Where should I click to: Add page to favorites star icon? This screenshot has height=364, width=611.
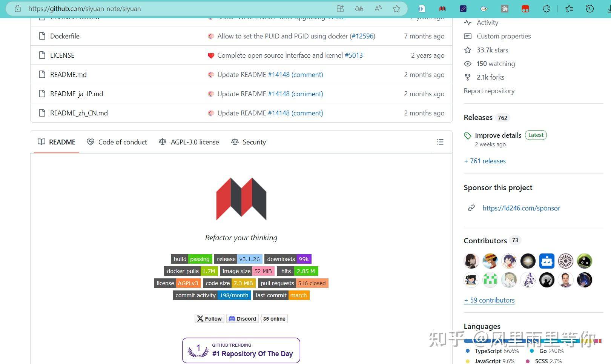[397, 8]
